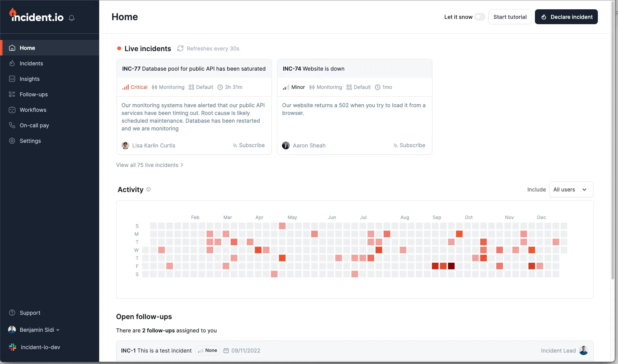
Task: Click the Support help icon
Action: pos(12,313)
